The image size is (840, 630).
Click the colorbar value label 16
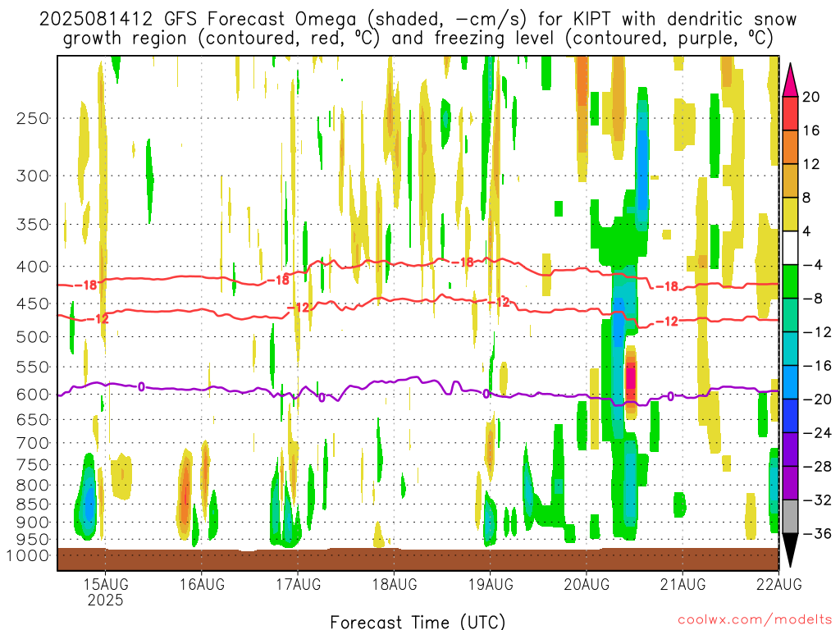[x=811, y=130]
